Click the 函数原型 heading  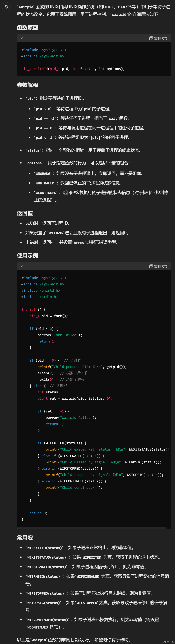point(27,27)
